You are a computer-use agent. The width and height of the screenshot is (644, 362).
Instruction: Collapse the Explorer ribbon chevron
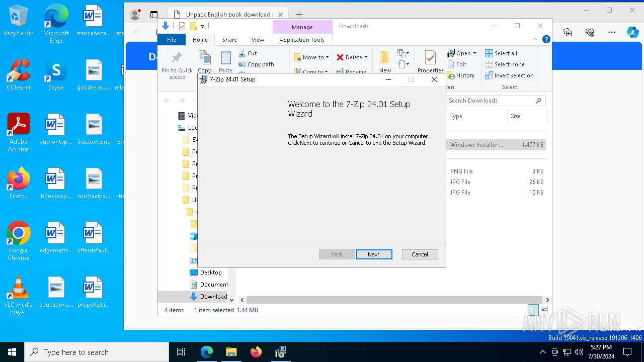click(x=535, y=39)
